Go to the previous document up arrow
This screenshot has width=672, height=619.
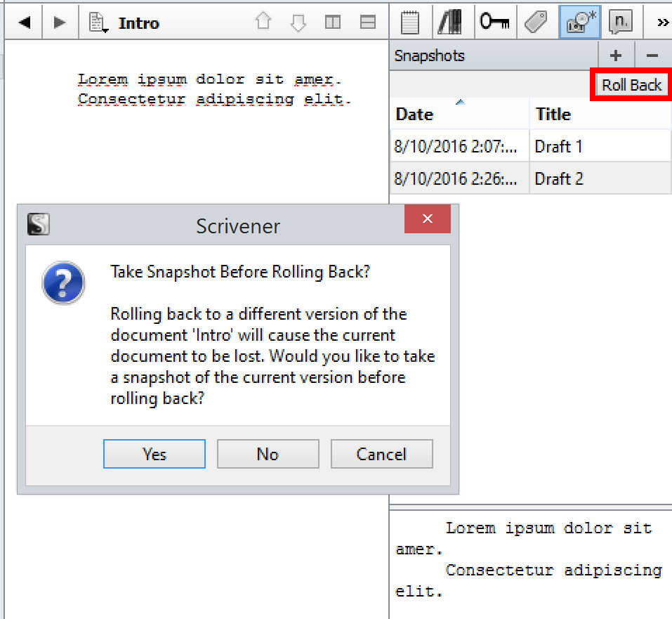click(263, 22)
